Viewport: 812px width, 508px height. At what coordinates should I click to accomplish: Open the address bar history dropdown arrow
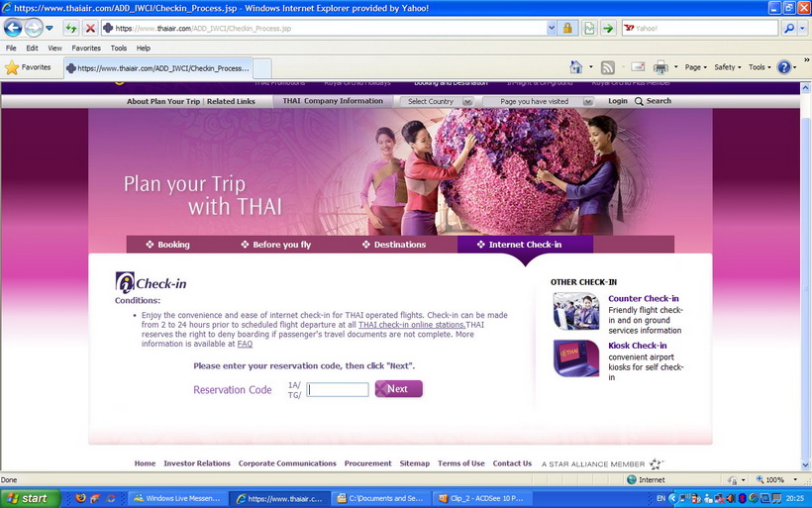pos(552,28)
